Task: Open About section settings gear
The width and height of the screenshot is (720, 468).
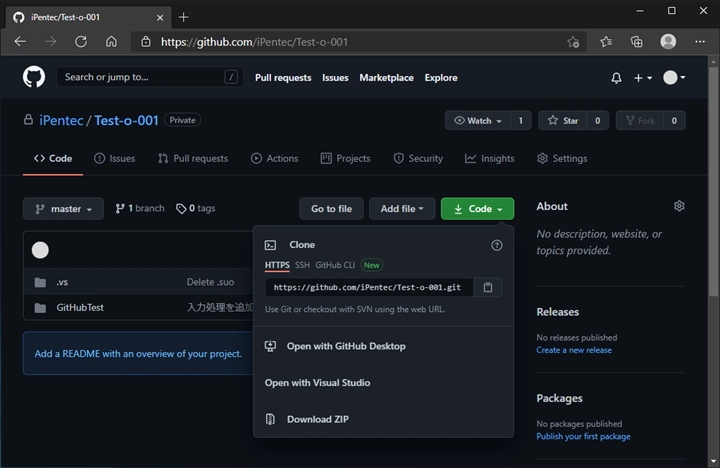Action: coord(679,206)
